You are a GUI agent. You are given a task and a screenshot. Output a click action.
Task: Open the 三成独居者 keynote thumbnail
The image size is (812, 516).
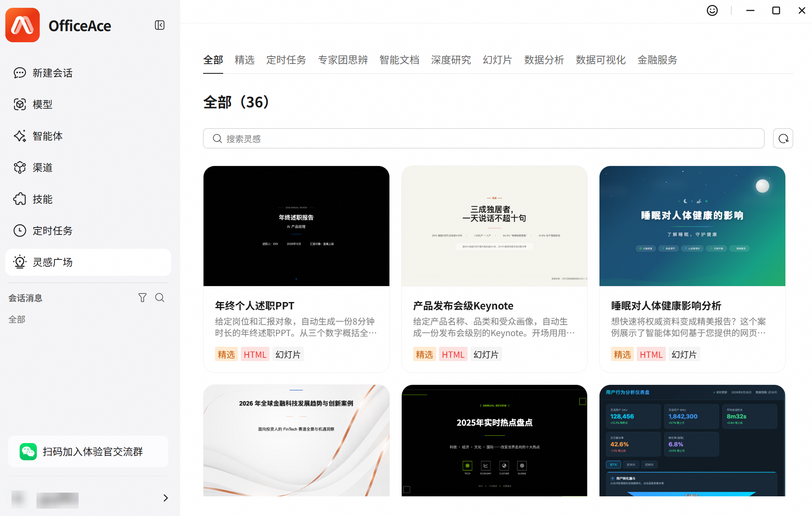coord(494,226)
